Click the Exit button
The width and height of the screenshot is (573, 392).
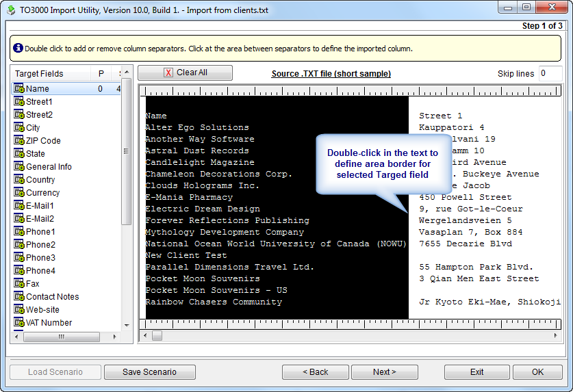pyautogui.click(x=477, y=372)
